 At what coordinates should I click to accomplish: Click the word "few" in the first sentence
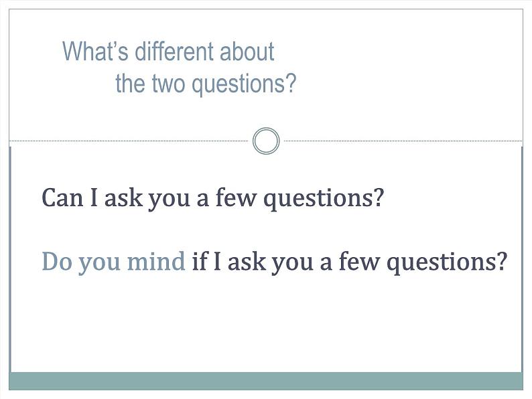[x=235, y=197]
